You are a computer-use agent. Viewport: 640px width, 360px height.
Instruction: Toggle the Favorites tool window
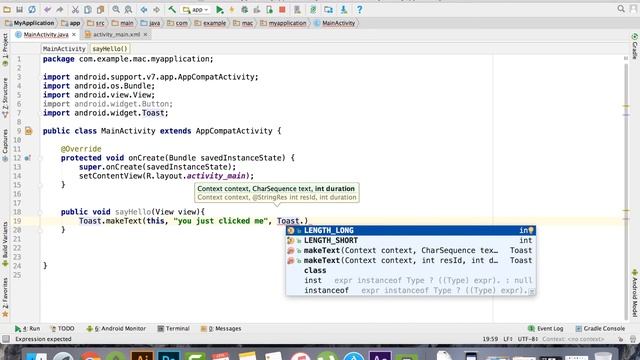(5, 298)
